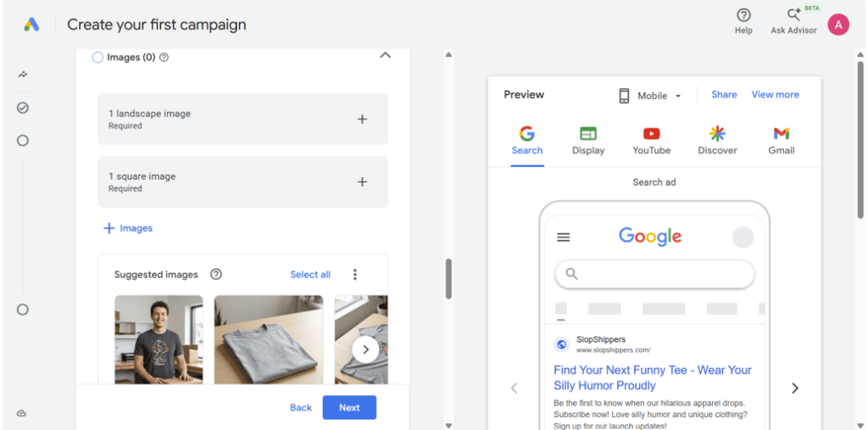Click magnifier icon in preview search box

pyautogui.click(x=572, y=274)
